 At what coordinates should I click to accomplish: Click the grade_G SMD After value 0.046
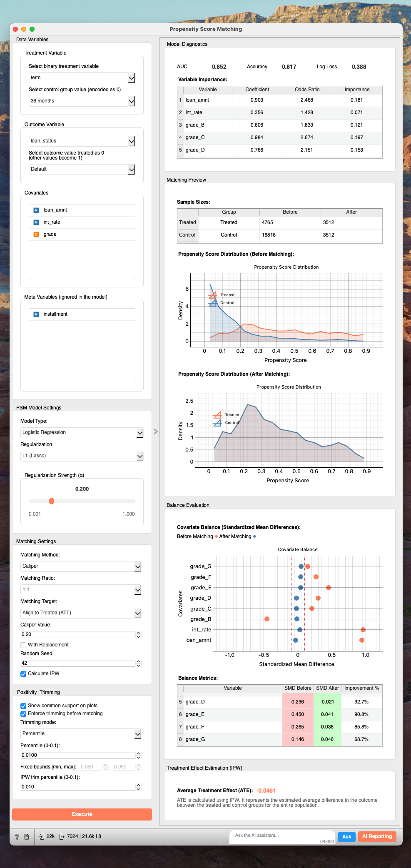coord(327,739)
